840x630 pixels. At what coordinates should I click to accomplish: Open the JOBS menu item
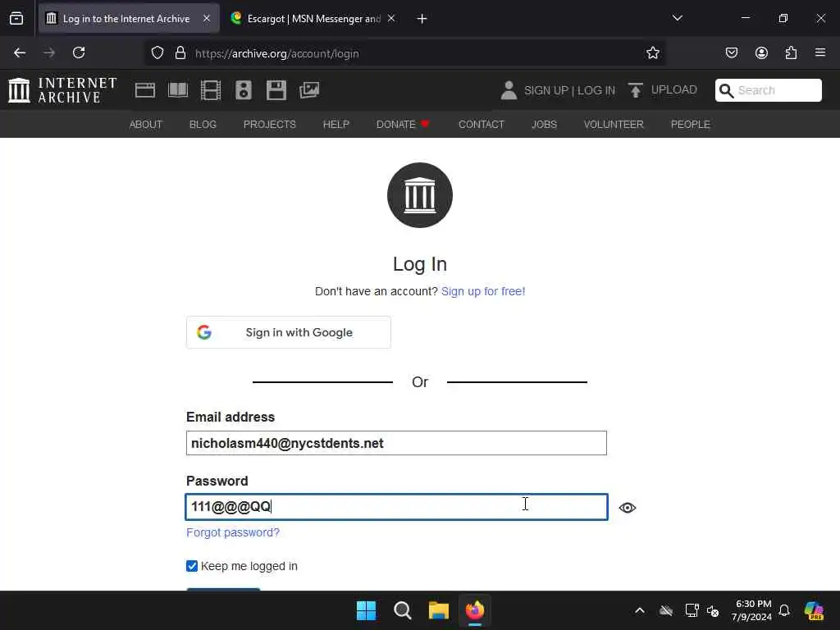545,125
